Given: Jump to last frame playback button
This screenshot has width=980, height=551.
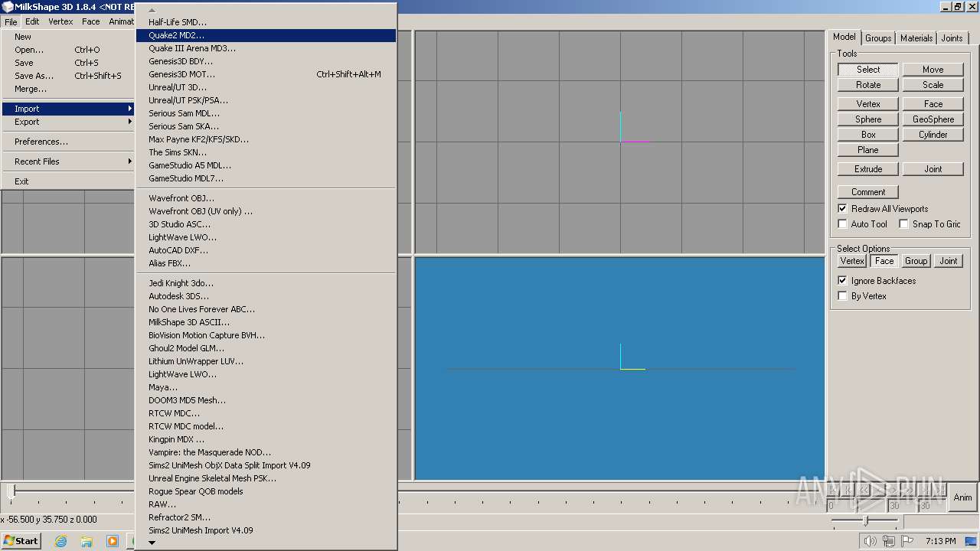Looking at the screenshot, I should pyautogui.click(x=941, y=490).
